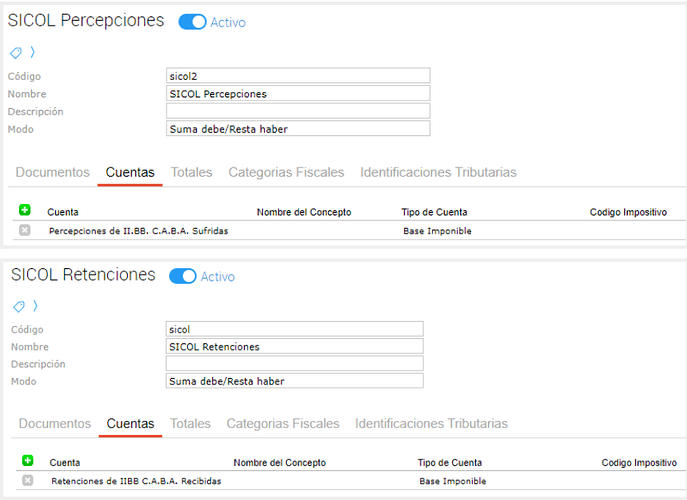
Task: Open the Retenciones de IIBB C.A.B.A. Recibidas account
Action: tap(136, 481)
